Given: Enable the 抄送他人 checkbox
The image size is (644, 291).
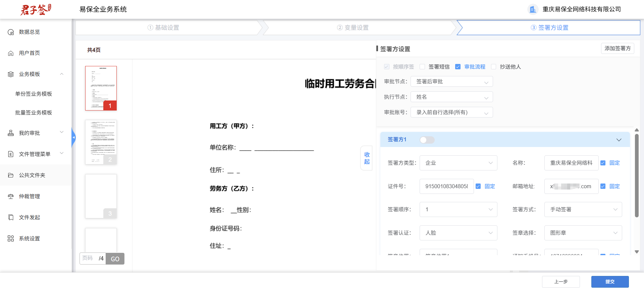Looking at the screenshot, I should point(493,67).
